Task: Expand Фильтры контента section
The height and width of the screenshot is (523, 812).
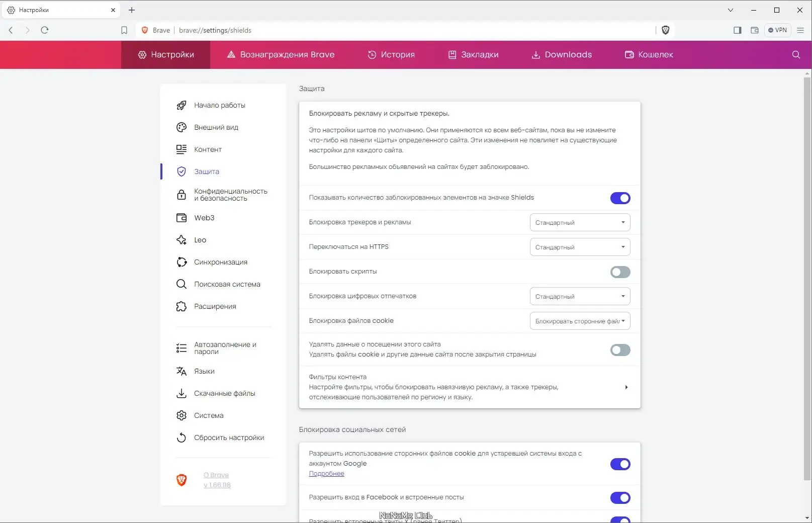Action: click(626, 387)
